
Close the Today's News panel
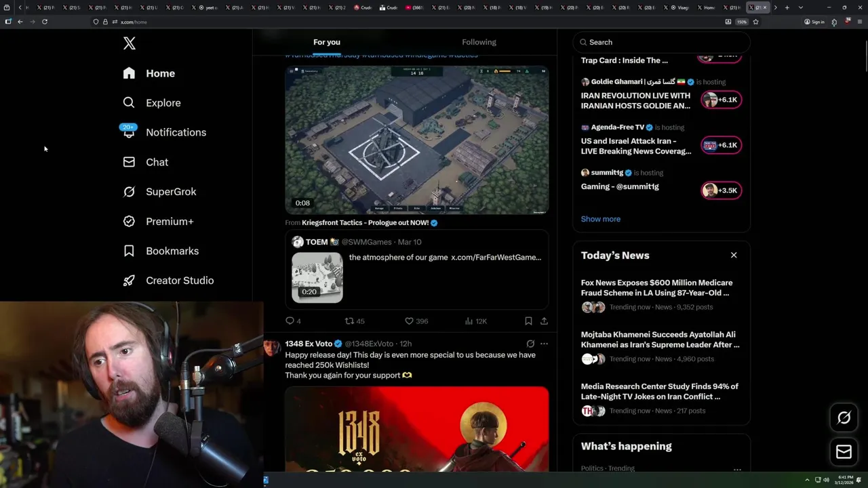(x=734, y=256)
